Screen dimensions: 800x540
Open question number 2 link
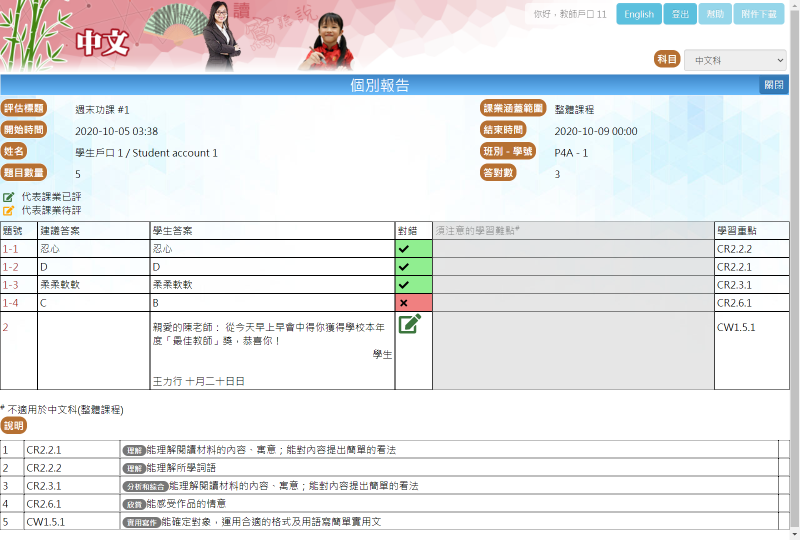5,327
